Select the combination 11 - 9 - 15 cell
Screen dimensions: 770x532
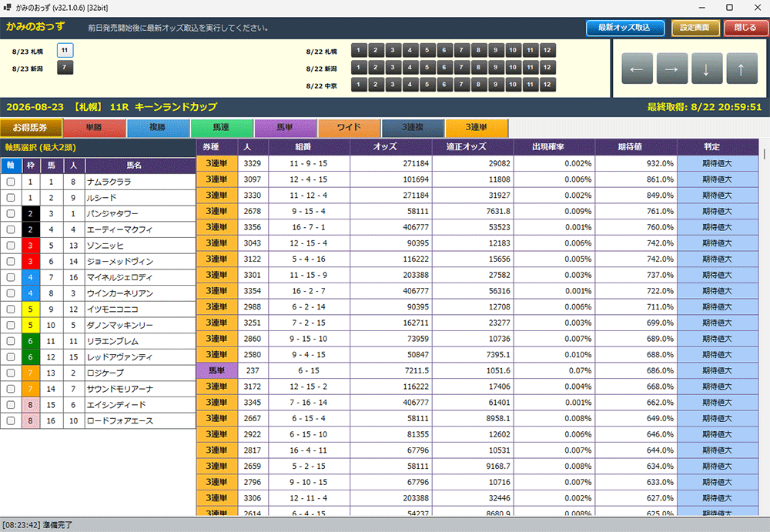point(309,163)
